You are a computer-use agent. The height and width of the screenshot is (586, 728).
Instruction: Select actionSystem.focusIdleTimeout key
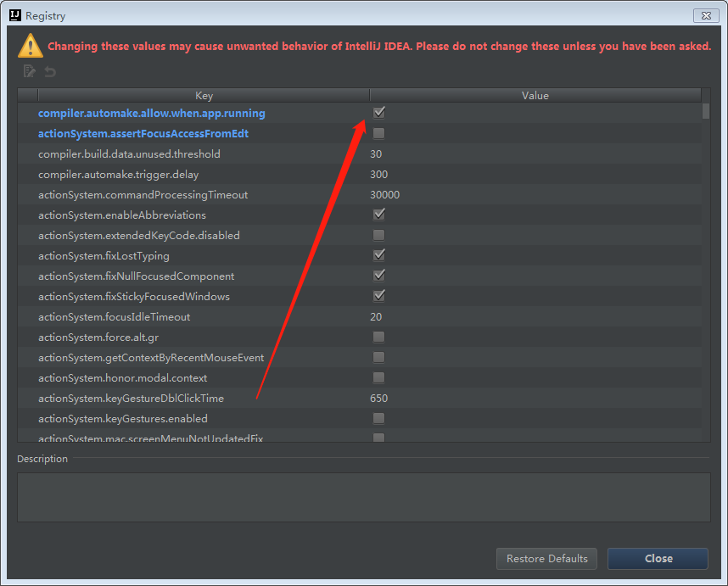115,317
